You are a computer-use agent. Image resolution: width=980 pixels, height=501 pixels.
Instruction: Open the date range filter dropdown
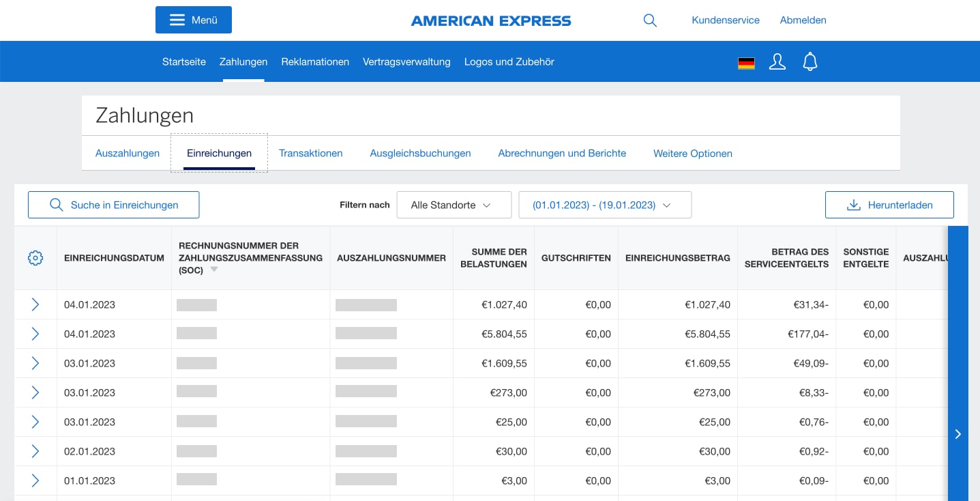pos(604,204)
